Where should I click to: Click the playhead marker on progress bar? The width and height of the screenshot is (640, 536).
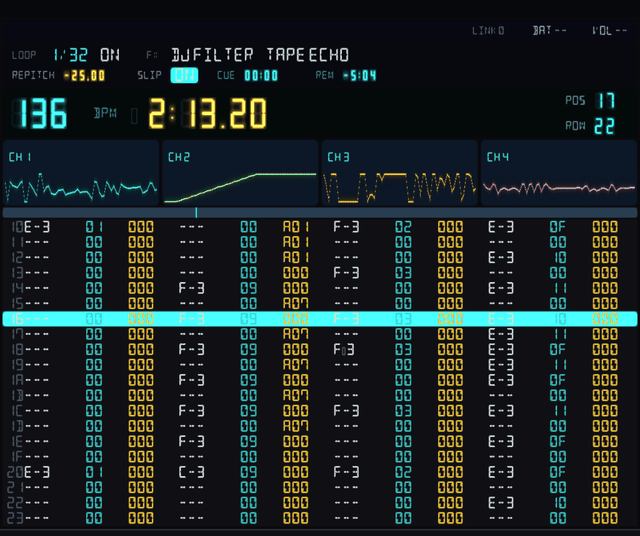[196, 212]
